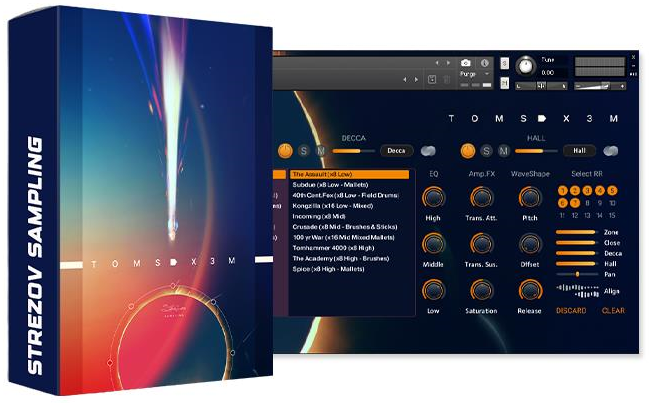Enable round robin 8
Viewport: 649px width, 403px height.
pos(587,203)
